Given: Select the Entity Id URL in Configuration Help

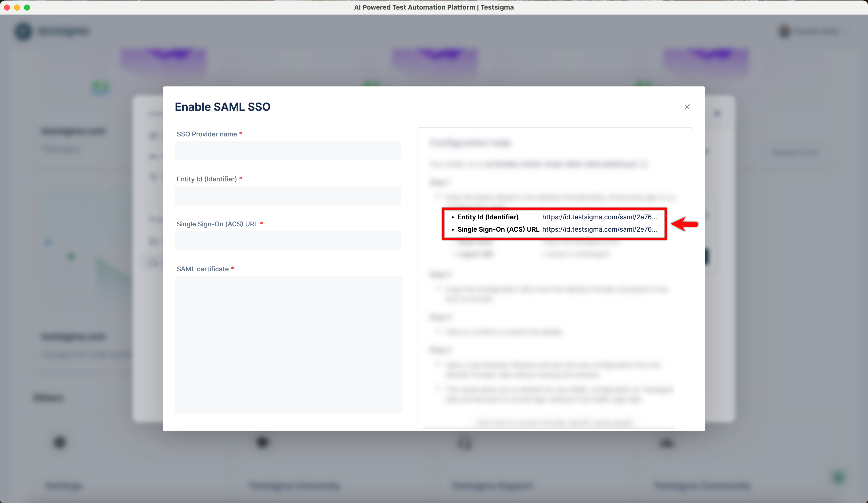Looking at the screenshot, I should 599,217.
